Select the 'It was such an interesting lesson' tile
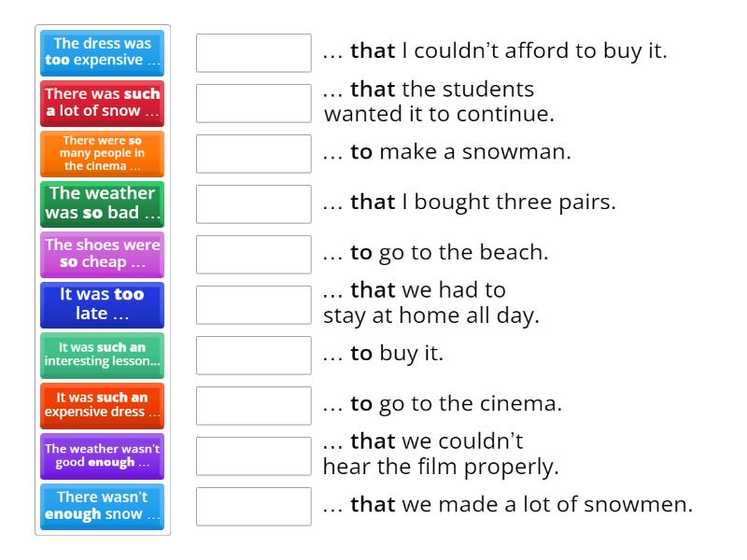Screen dimensions: 747x560 point(103,355)
